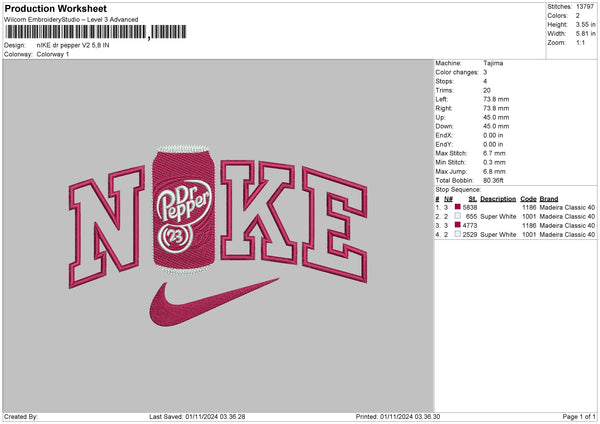Click the 'Color changes:' label
Image resolution: width=600 pixels, height=424 pixels.
click(457, 72)
